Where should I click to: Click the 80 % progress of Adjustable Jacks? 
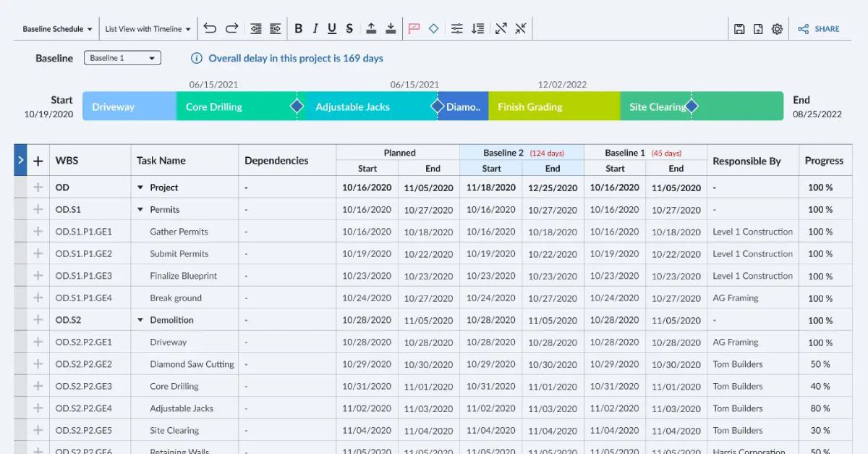point(820,408)
